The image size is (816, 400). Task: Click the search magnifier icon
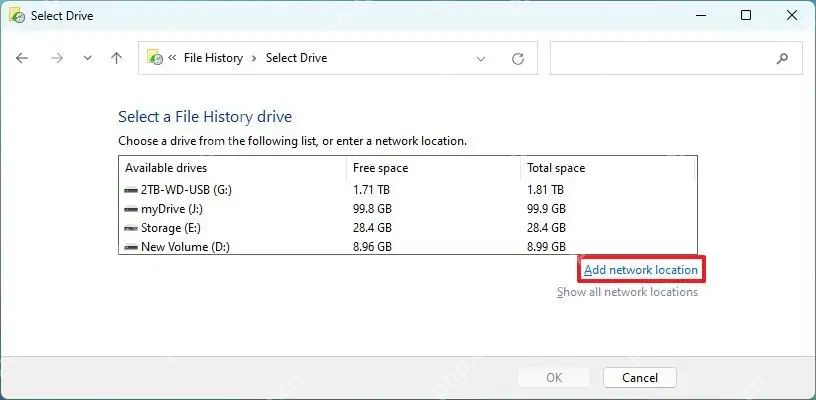point(782,59)
